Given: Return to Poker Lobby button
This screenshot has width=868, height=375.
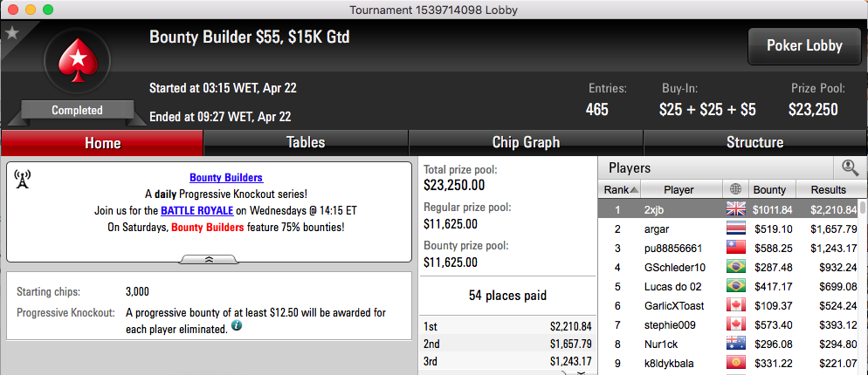Looking at the screenshot, I should coord(804,46).
